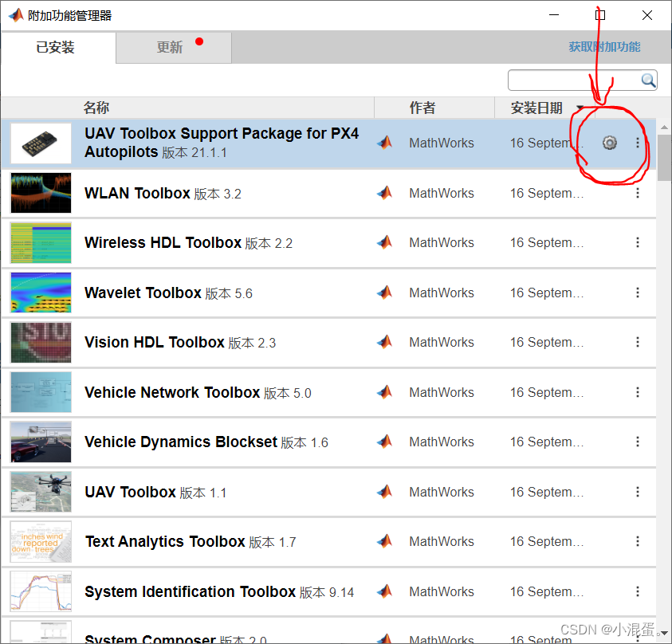This screenshot has height=644, width=672.
Task: Select the Vision HDL Toolbox thumbnail
Action: click(41, 342)
